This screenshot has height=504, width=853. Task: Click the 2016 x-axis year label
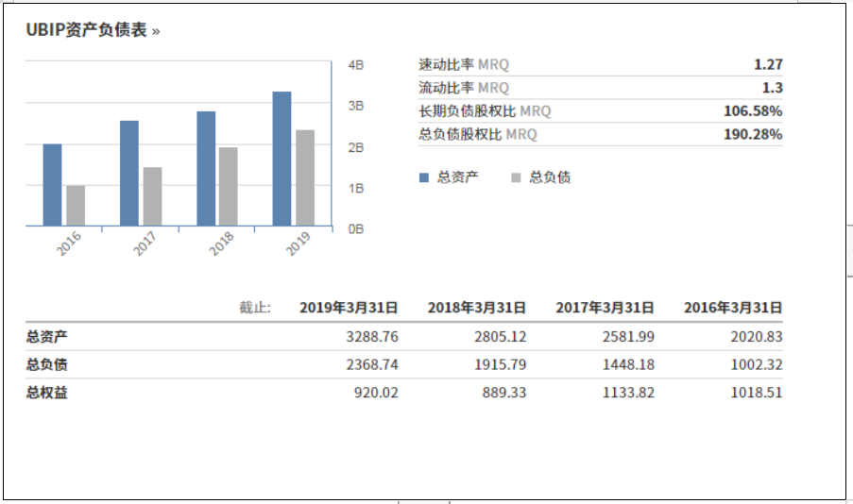69,244
